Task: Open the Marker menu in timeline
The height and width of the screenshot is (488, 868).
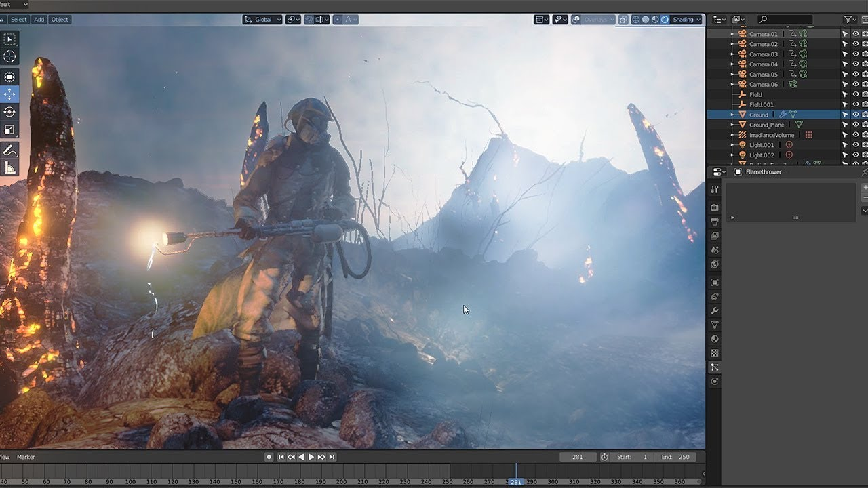Action: (x=26, y=457)
